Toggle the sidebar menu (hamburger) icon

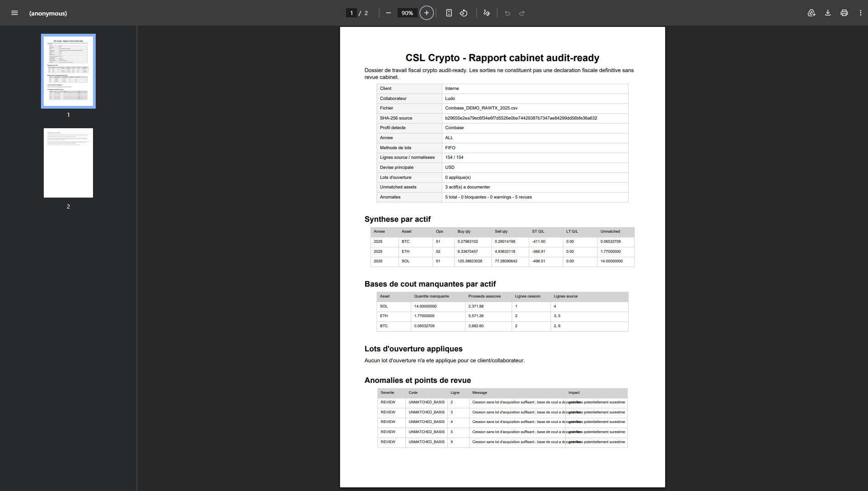click(15, 13)
